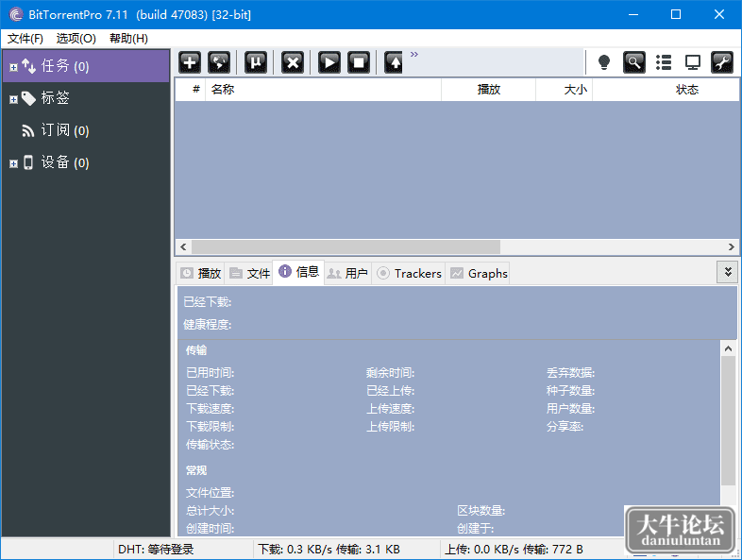The width and height of the screenshot is (742, 560).
Task: Click the Stop torrent square icon
Action: (359, 62)
